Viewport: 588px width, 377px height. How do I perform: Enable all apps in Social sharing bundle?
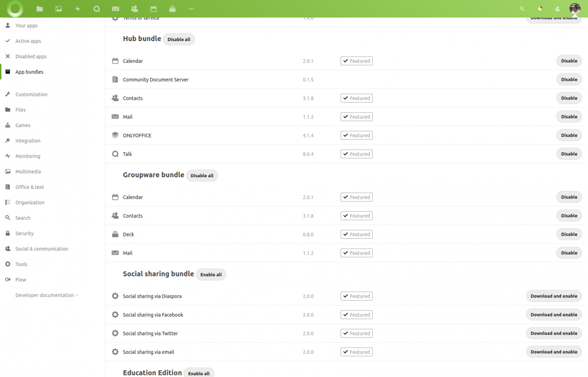pyautogui.click(x=211, y=274)
